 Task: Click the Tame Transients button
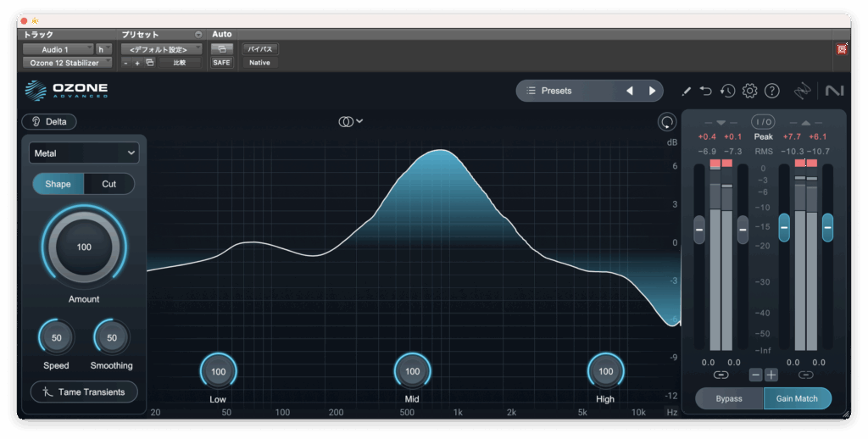coord(84,392)
